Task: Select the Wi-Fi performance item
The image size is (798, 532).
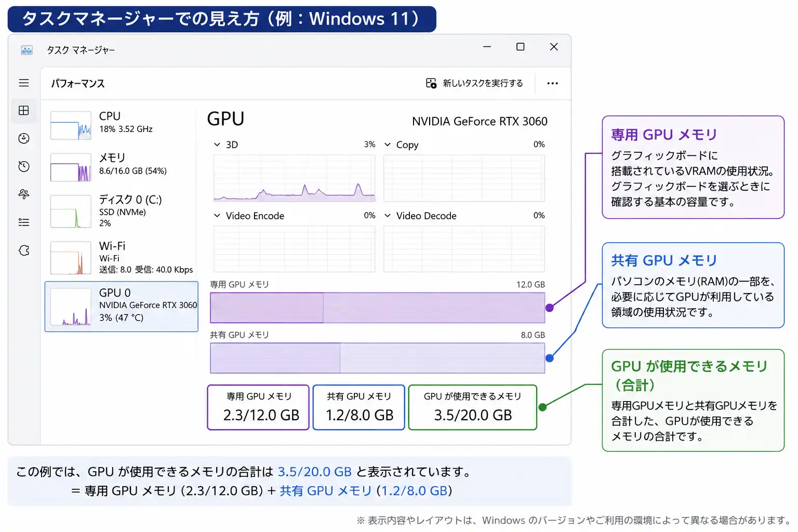Action: [x=121, y=258]
